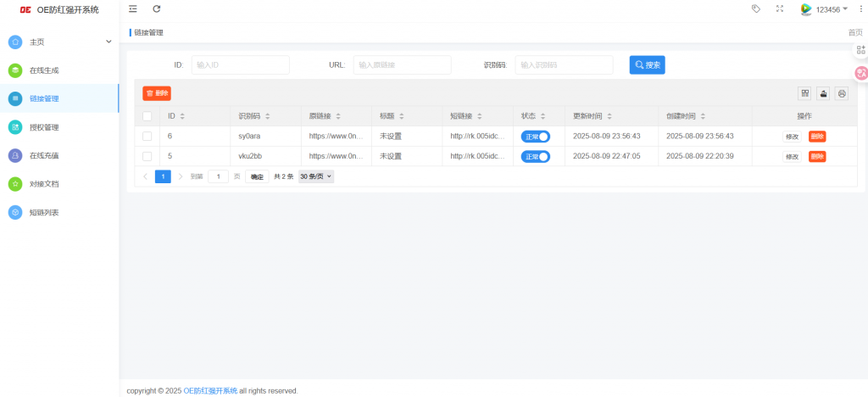Sort by 状态 column arrows
This screenshot has height=397, width=868.
pos(543,116)
